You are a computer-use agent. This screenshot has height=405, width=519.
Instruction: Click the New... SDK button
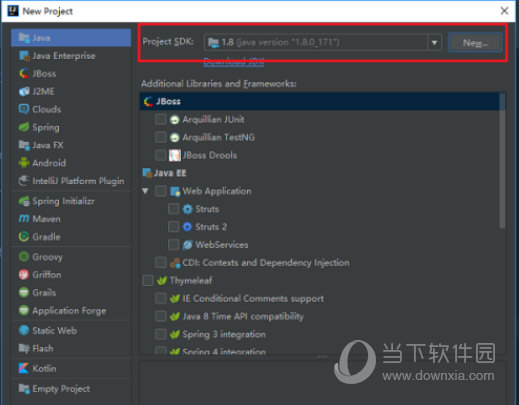[x=475, y=43]
